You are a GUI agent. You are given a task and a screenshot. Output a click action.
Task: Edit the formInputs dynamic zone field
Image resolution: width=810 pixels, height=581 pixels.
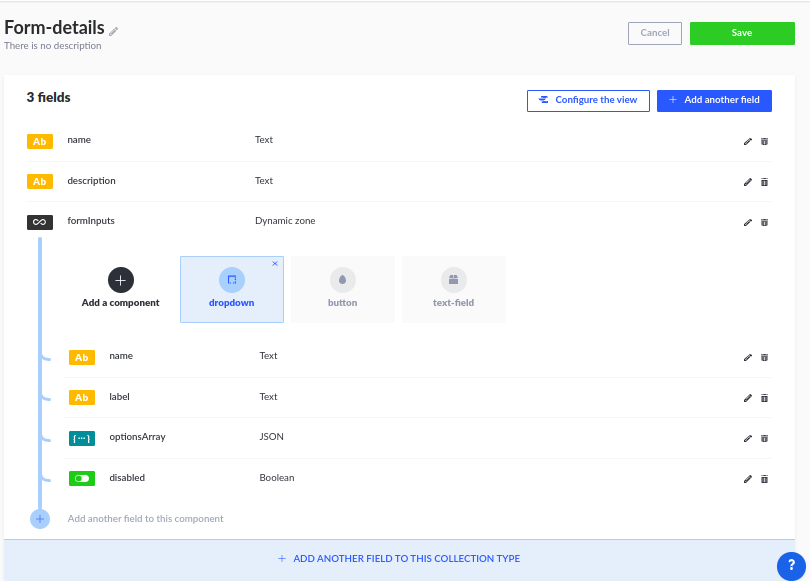pyautogui.click(x=747, y=222)
